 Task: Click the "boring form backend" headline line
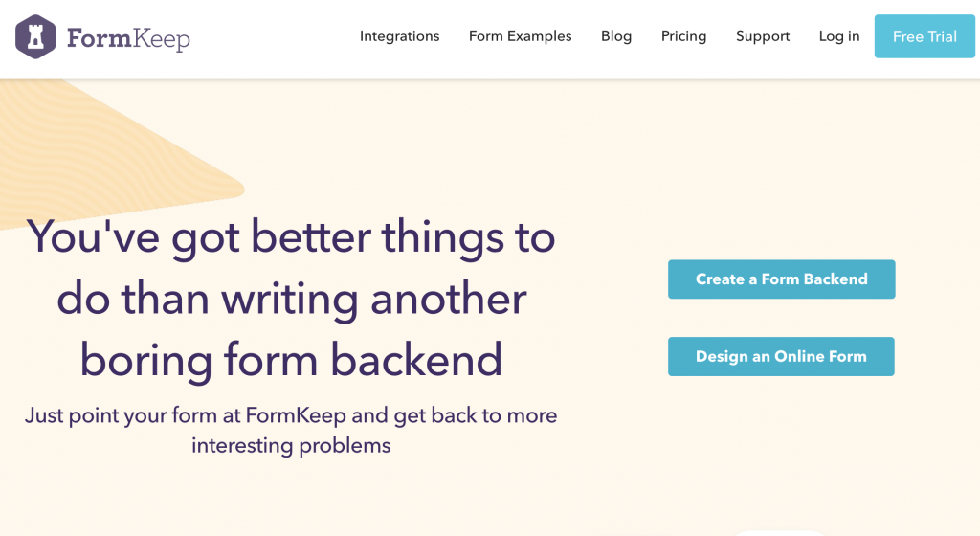pyautogui.click(x=291, y=360)
